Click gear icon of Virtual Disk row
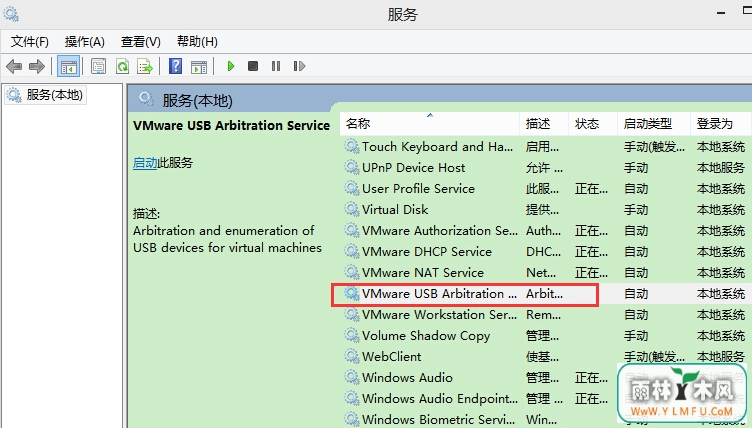This screenshot has height=428, width=752. [x=352, y=210]
